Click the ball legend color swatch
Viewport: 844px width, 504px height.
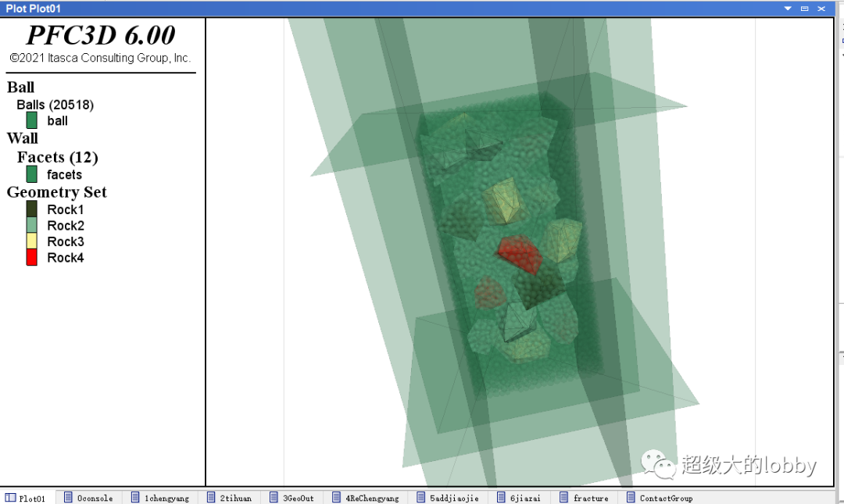[x=32, y=120]
